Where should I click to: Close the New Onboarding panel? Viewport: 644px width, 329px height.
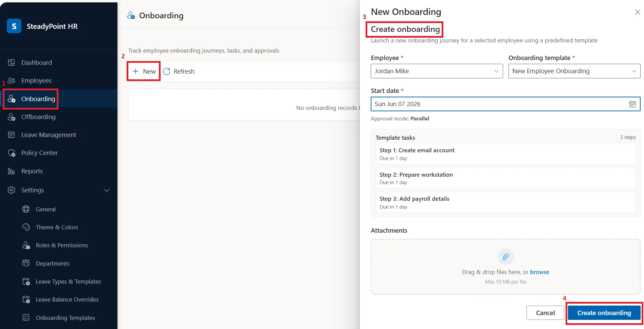tap(638, 12)
